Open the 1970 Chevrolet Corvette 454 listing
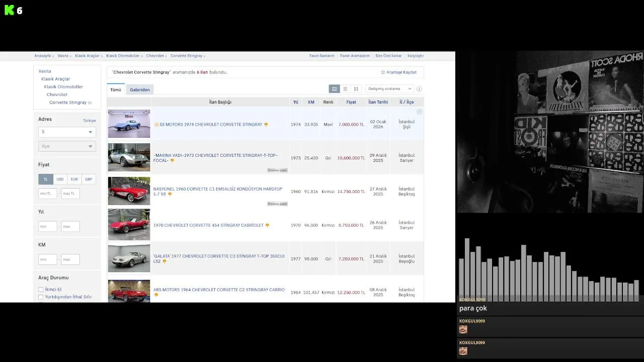The image size is (644, 362). click(x=208, y=225)
